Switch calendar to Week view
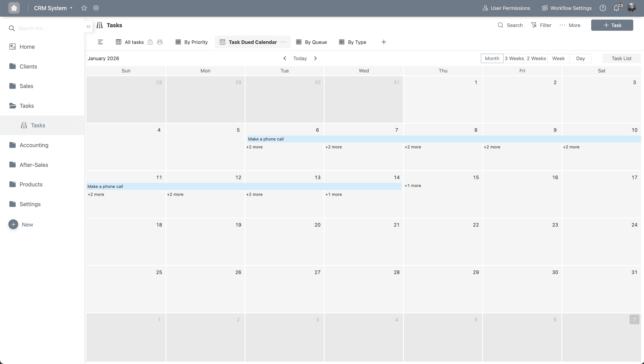 tap(558, 58)
